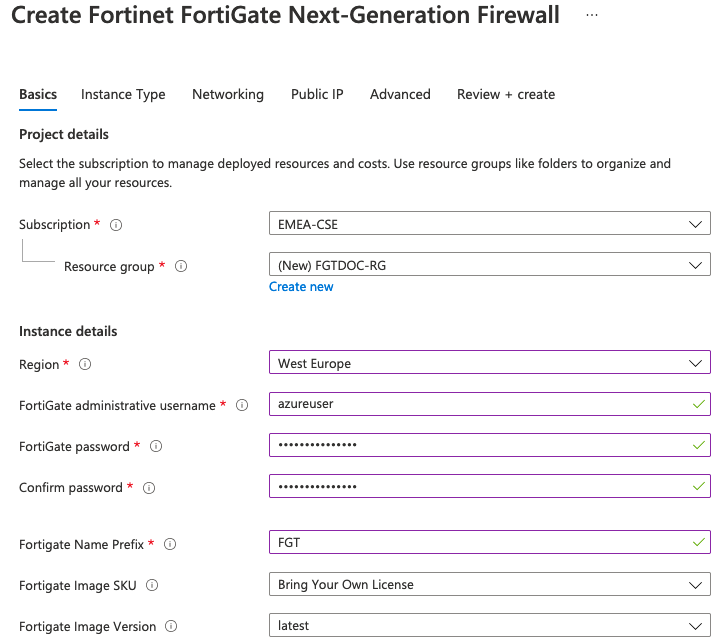Open the Networking tab
The width and height of the screenshot is (717, 642).
[228, 94]
